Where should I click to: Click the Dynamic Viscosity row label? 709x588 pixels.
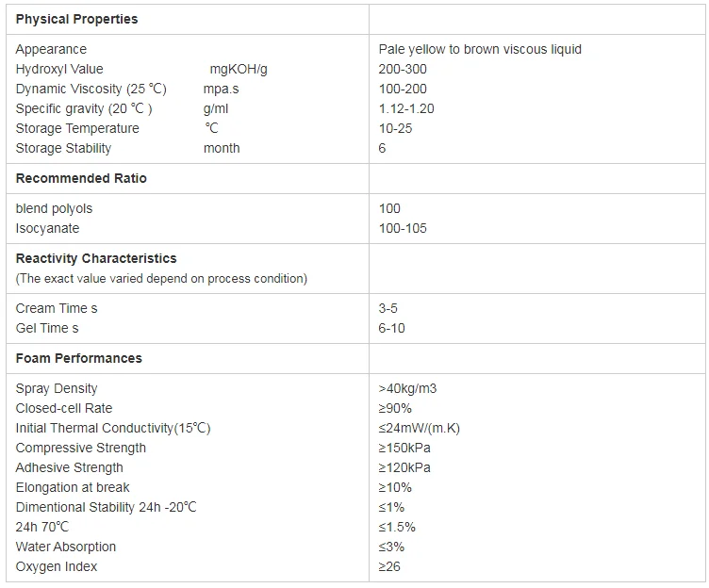pos(91,89)
